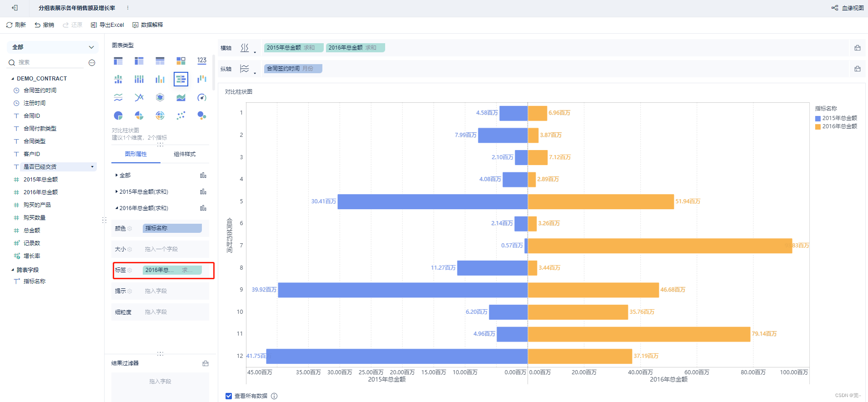Expand the 全部 property group
868x402 pixels.
click(x=116, y=175)
